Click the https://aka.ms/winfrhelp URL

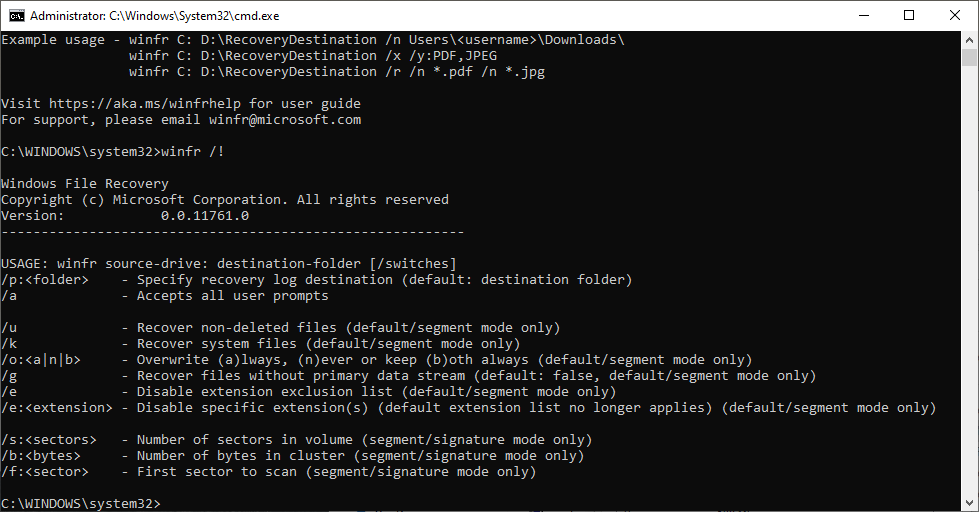tap(148, 103)
